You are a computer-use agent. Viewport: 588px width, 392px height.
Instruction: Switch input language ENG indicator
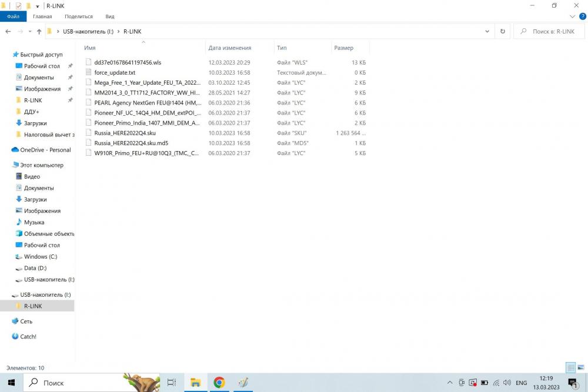[x=521, y=383]
